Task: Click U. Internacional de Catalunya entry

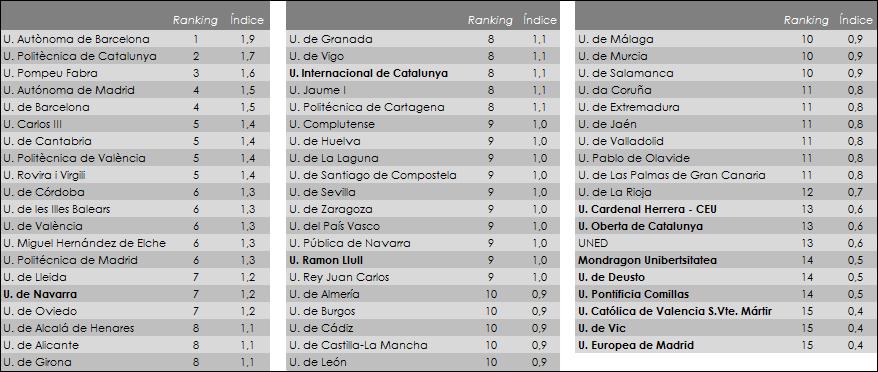Action: coord(368,73)
